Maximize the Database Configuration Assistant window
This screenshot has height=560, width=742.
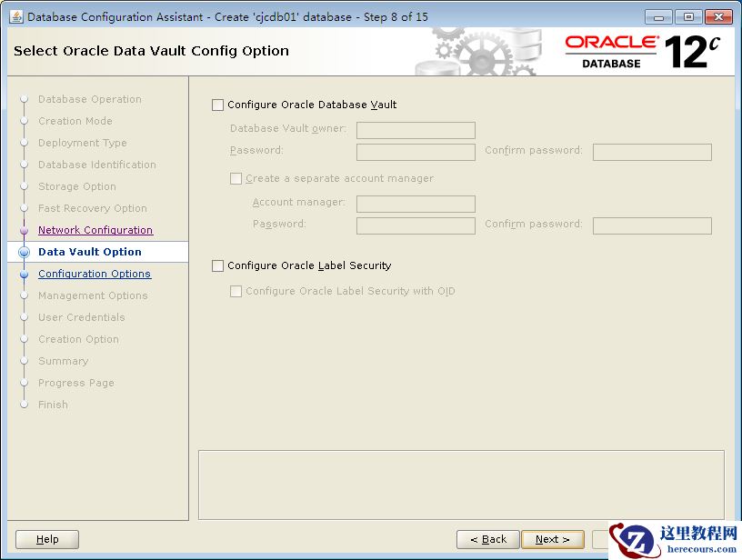coord(688,17)
